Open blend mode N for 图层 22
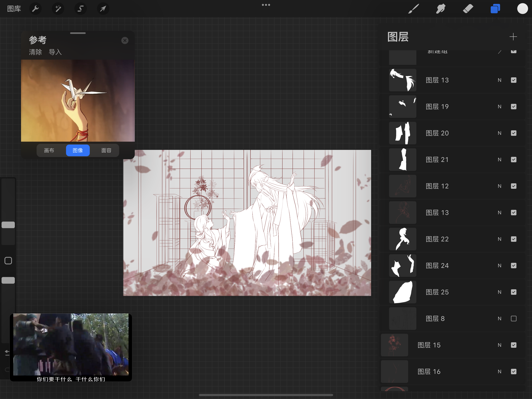Screen dimensions: 532x399 click(499, 239)
